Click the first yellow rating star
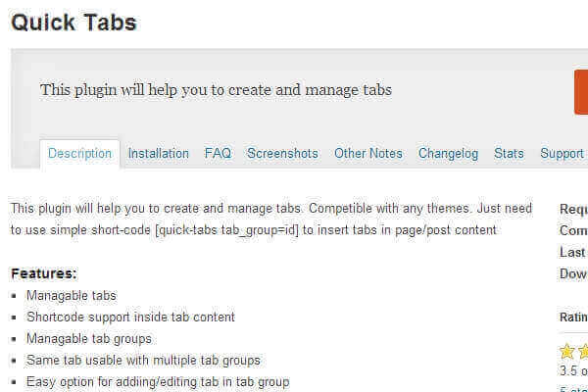 coord(567,351)
